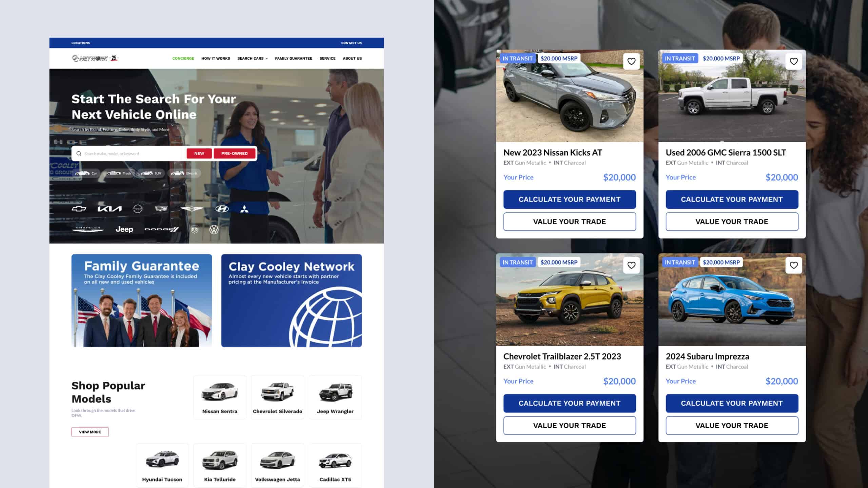The width and height of the screenshot is (868, 488).
Task: Choose the Hyundai brand logo
Action: (x=222, y=209)
